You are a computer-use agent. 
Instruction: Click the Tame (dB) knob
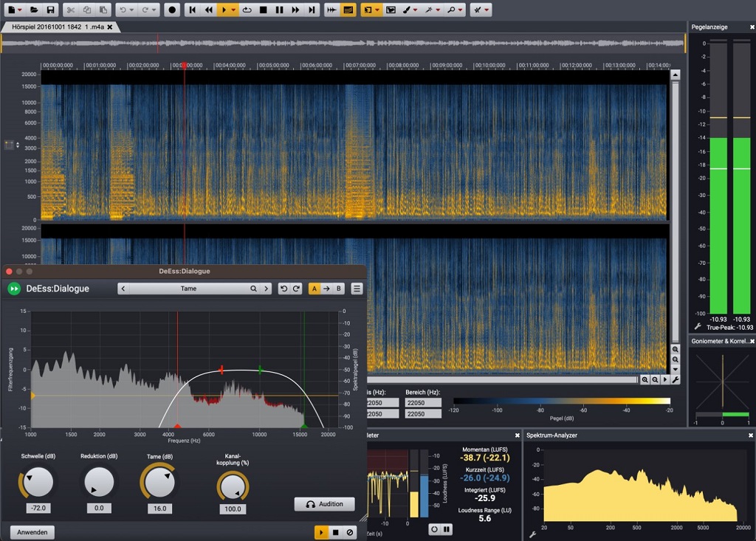(159, 482)
